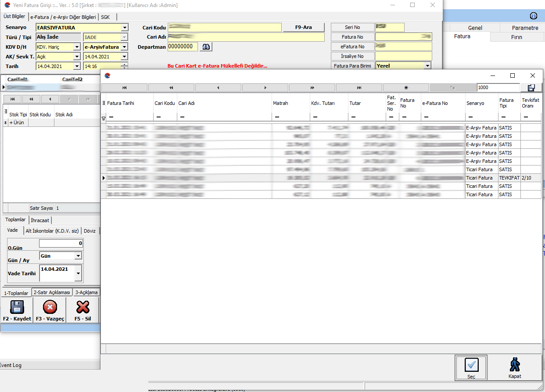Open the Sevk date 14.04.2021 dropdown
Viewport: 545px width, 392px height.
tap(125, 57)
